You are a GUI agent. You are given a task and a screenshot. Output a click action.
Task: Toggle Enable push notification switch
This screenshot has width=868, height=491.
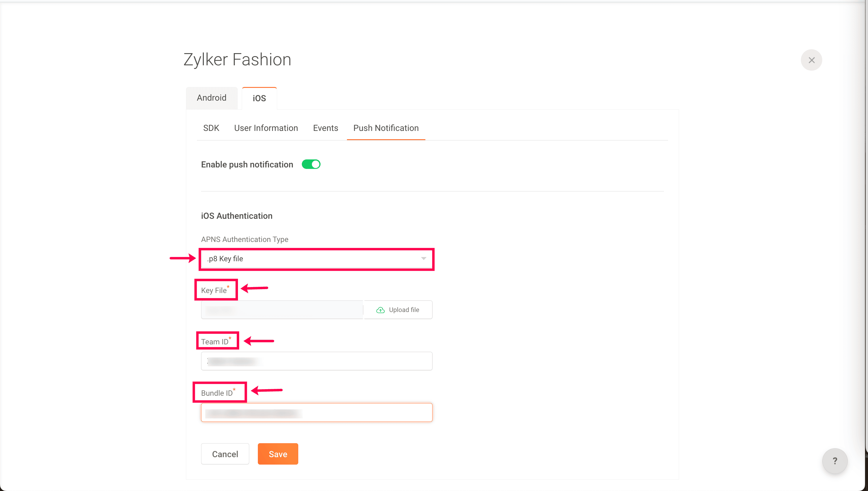tap(311, 164)
